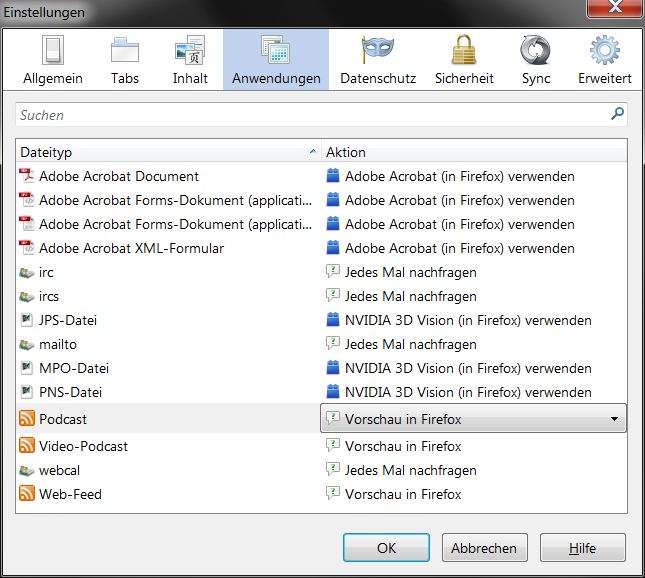Viewport: 645px width, 578px height.
Task: Sort by the Aktion column header
Action: (x=474, y=152)
